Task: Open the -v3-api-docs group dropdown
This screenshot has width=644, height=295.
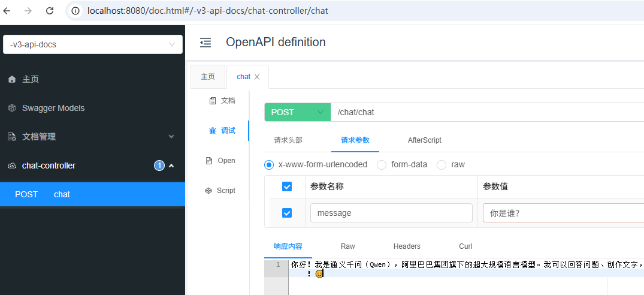Action: click(92, 44)
